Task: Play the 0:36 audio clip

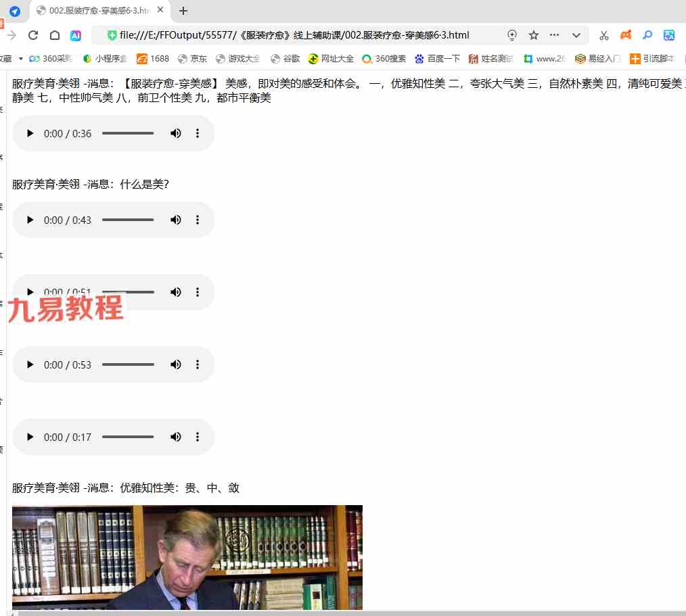Action: pyautogui.click(x=30, y=133)
